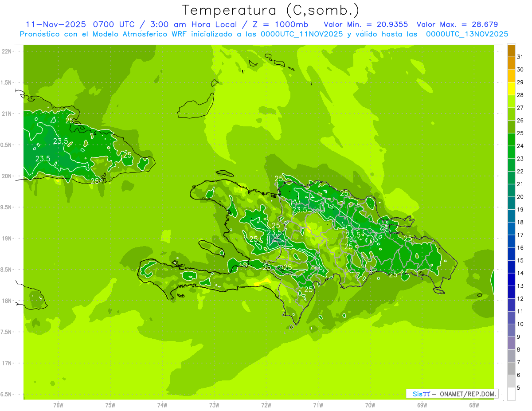The height and width of the screenshot is (411, 532).
Task: Click the yellow swatch between 28 and 29
Action: pos(511,89)
